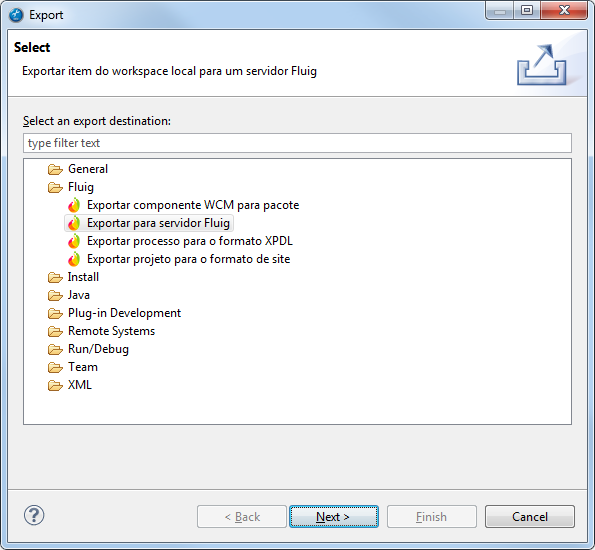Image resolution: width=595 pixels, height=550 pixels.
Task: Expand the Java category
Action: (x=79, y=295)
